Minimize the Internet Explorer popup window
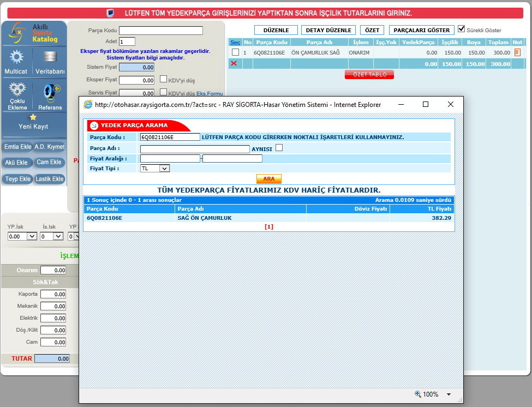Viewport: 532px width, 407px height. click(401, 104)
